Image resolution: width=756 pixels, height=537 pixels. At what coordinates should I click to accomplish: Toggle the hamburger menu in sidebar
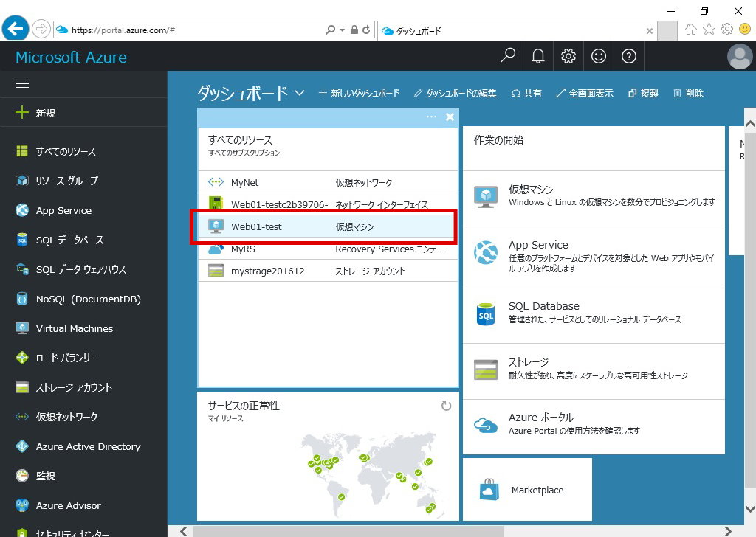tap(22, 84)
